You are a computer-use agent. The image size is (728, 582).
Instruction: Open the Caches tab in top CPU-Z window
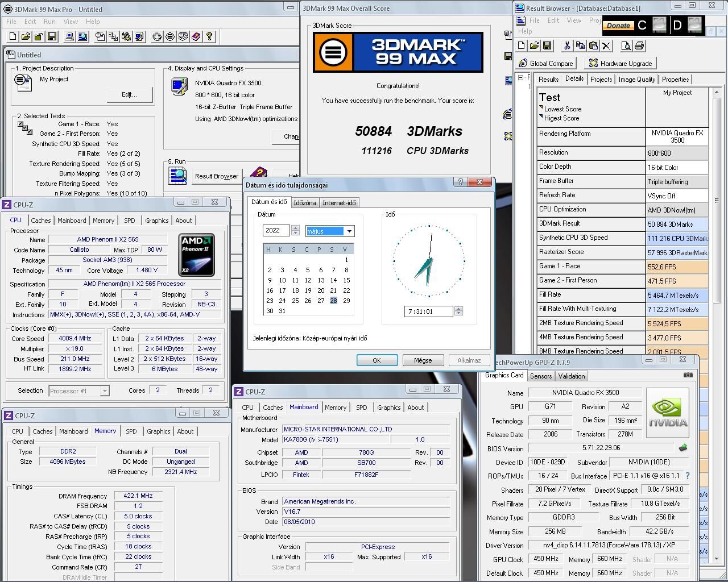pos(41,221)
